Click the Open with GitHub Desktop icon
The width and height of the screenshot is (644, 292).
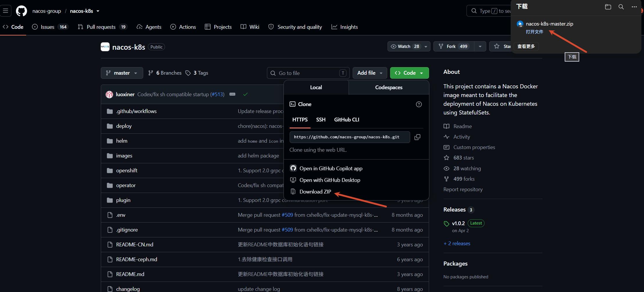click(293, 180)
